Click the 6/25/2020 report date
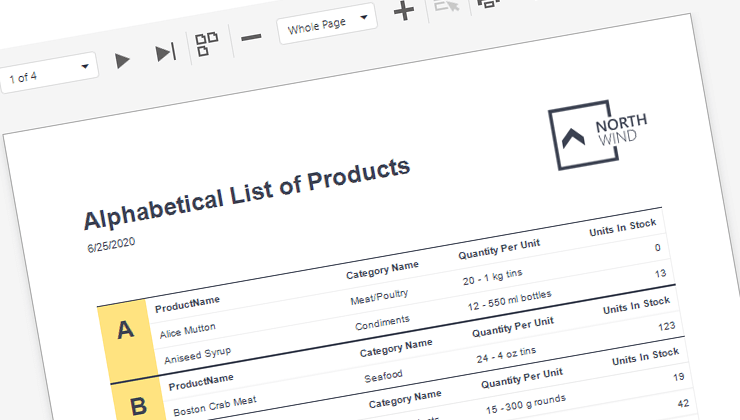The image size is (740, 420). pos(111,243)
